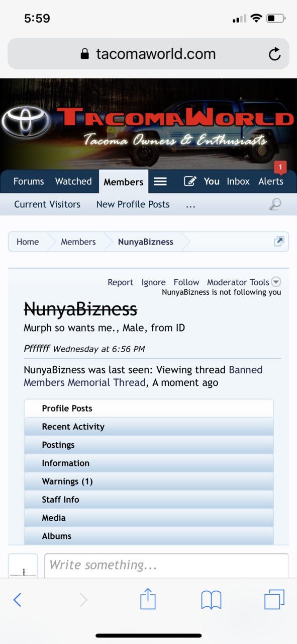297x644 pixels.
Task: Tap the Safari share icon
Action: [x=148, y=599]
